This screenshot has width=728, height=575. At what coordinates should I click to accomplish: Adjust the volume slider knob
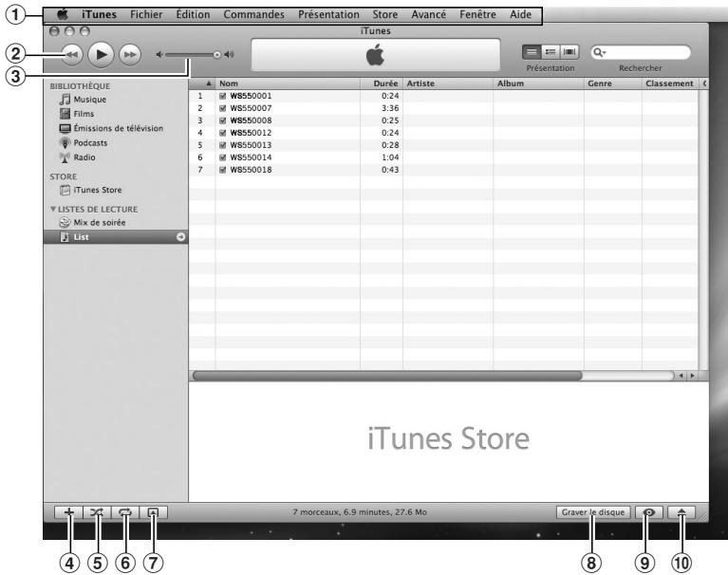pyautogui.click(x=216, y=55)
